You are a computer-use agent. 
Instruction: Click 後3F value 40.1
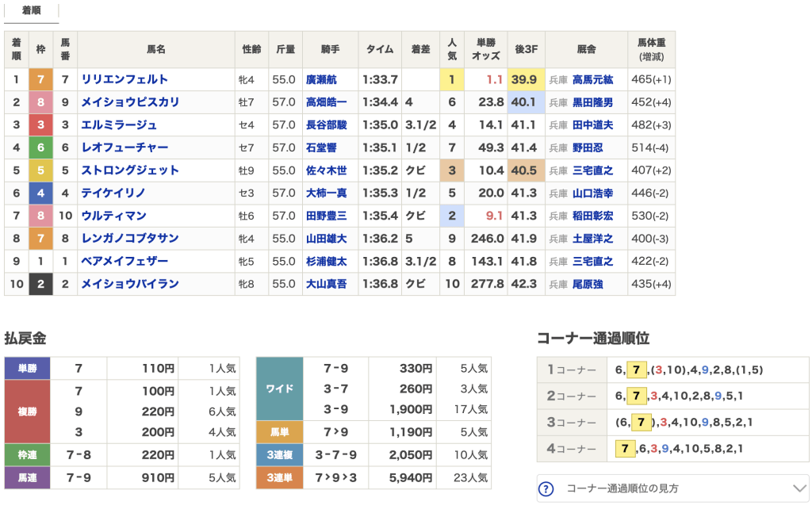524,102
